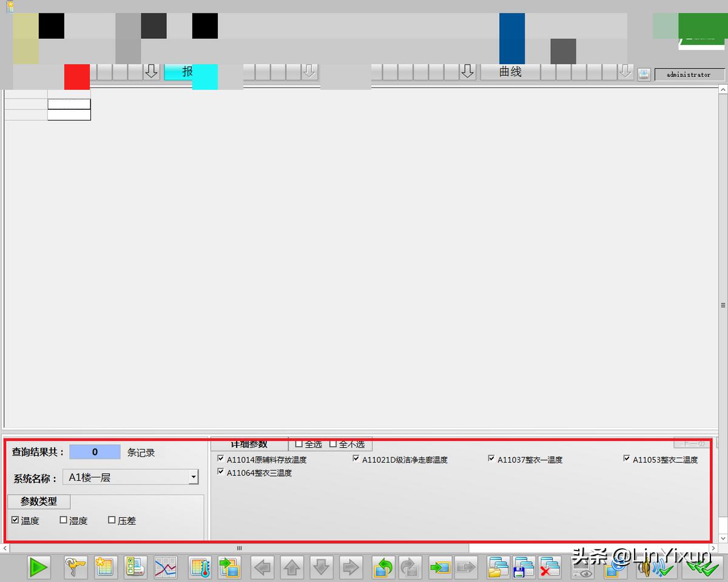Click the save windows floppy icon

(x=524, y=567)
